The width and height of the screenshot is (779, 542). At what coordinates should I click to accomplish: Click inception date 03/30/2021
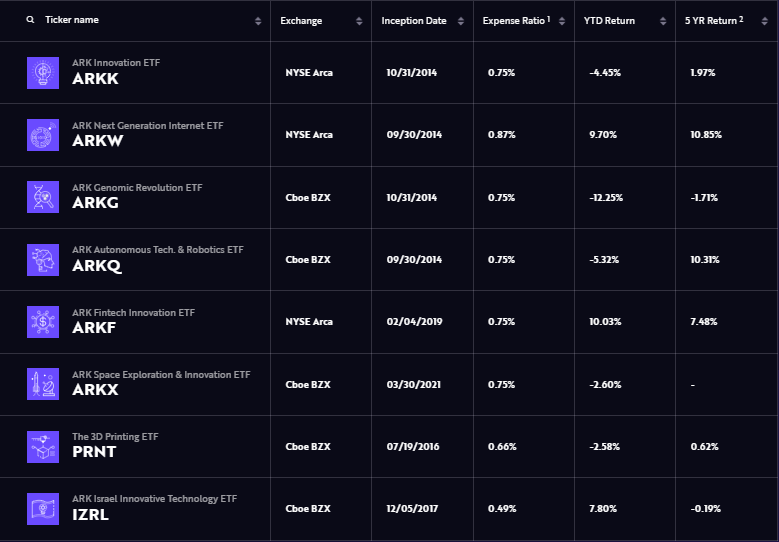coord(414,385)
